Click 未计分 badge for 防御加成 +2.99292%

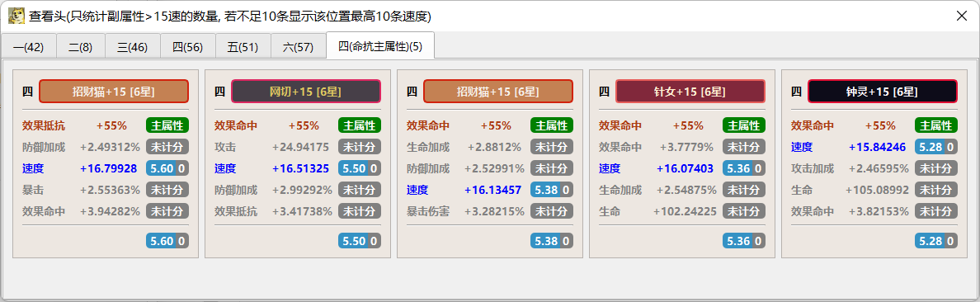point(360,190)
